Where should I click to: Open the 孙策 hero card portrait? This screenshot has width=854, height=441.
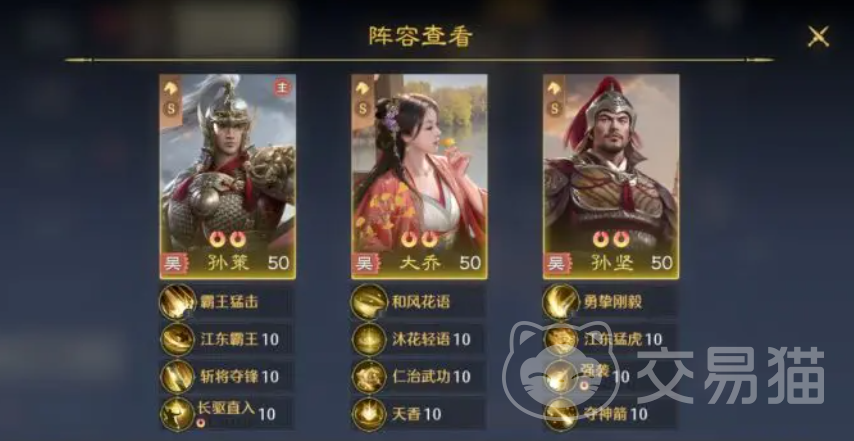pos(228,176)
